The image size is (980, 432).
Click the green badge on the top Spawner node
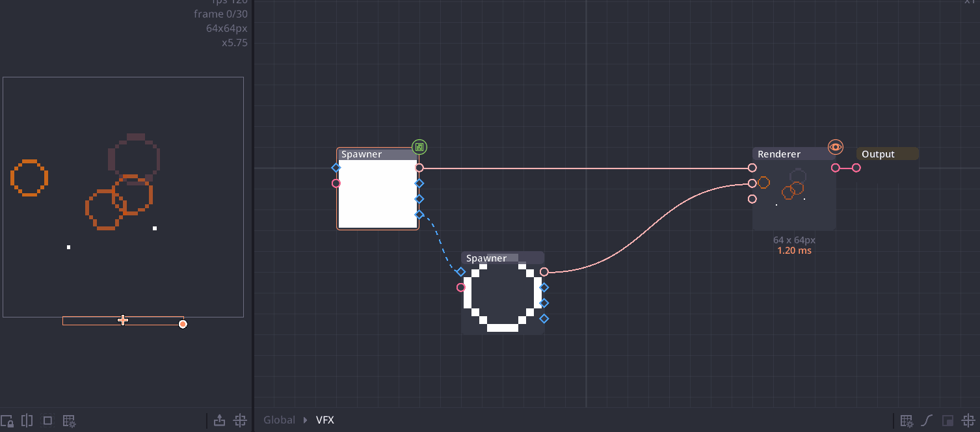click(419, 147)
